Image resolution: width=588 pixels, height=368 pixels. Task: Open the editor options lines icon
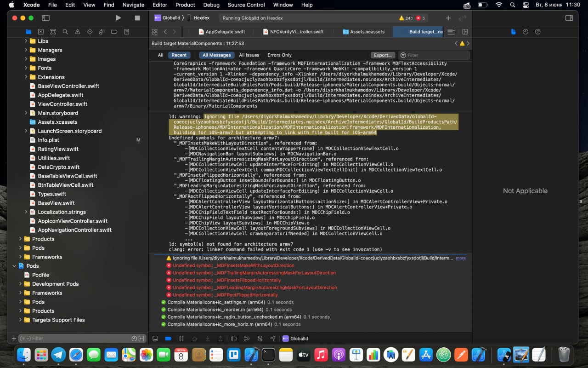pyautogui.click(x=451, y=32)
